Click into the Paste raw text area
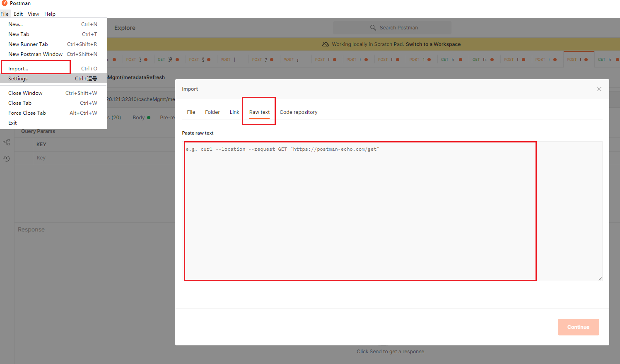Viewport: 620px width, 364px height. [x=392, y=211]
